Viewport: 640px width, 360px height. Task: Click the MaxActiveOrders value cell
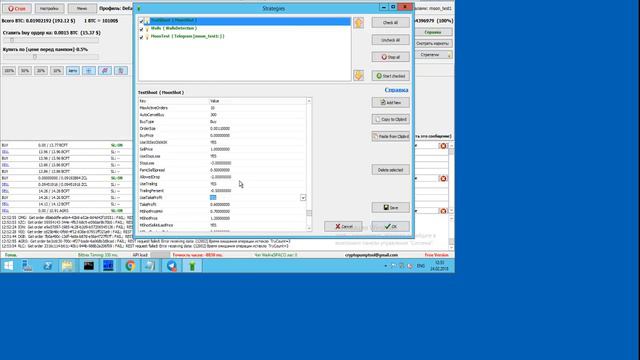[257, 108]
